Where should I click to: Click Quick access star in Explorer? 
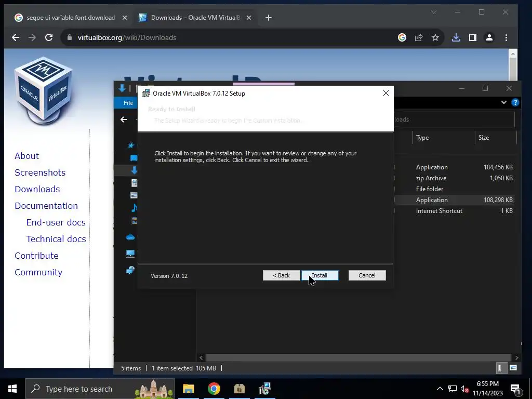131,145
